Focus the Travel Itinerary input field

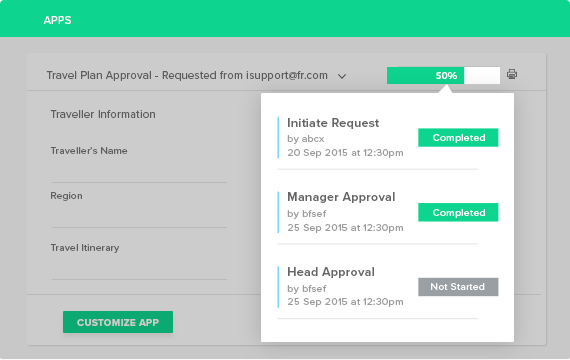[x=139, y=268]
